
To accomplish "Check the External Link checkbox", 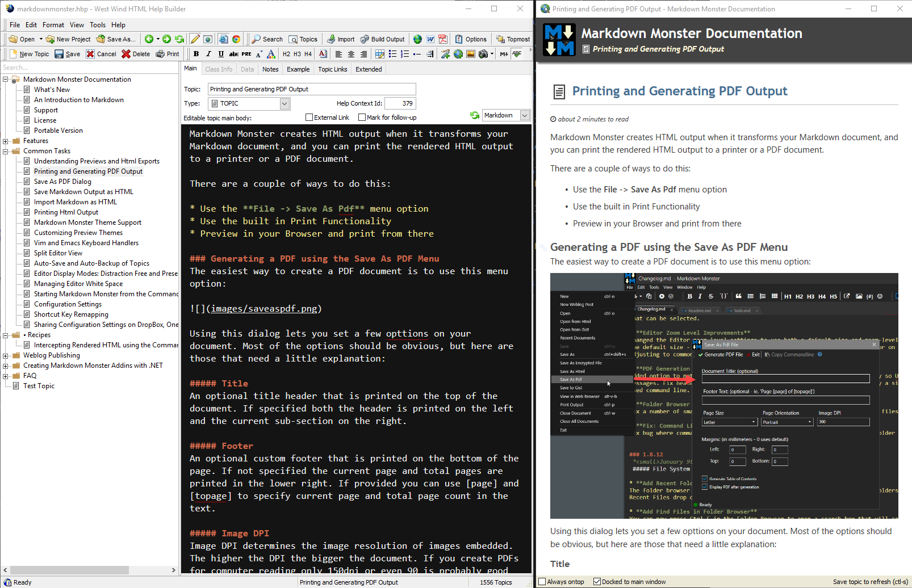I will click(x=309, y=117).
